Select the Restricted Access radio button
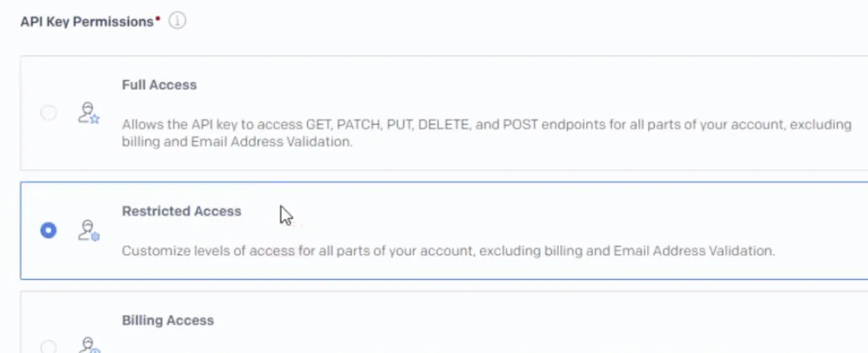 click(x=48, y=230)
